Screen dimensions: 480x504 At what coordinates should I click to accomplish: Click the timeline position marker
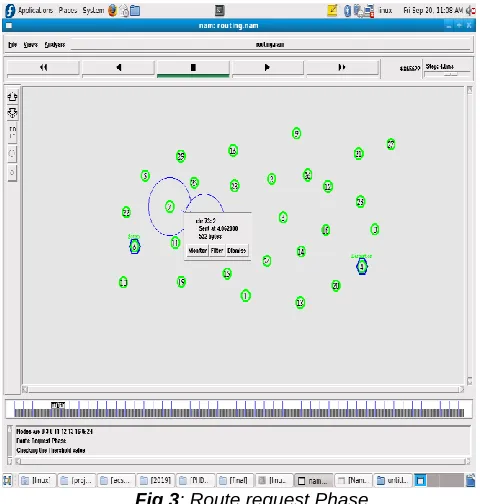[x=58, y=405]
